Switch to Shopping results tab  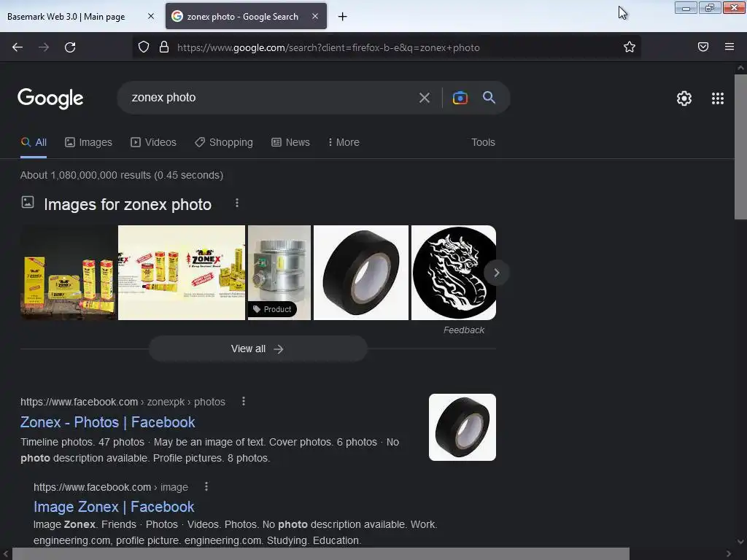point(224,142)
